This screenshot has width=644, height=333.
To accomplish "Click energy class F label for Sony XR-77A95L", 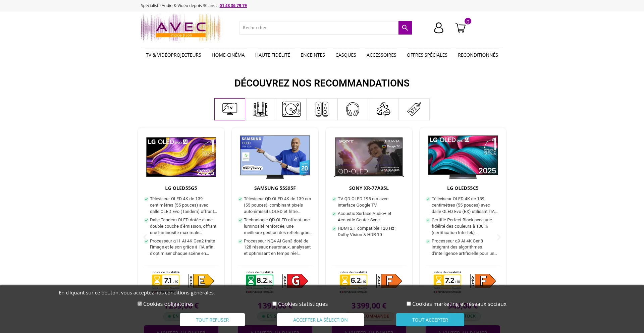I will click(x=389, y=281).
